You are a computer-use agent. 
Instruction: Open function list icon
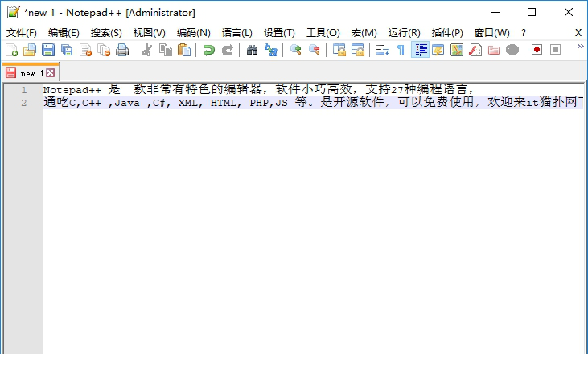[x=475, y=50]
